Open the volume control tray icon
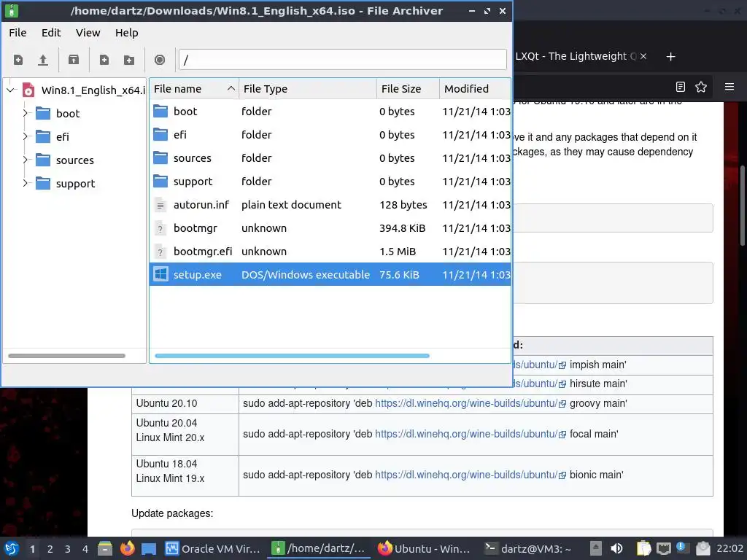This screenshot has height=560, width=747. (x=616, y=548)
